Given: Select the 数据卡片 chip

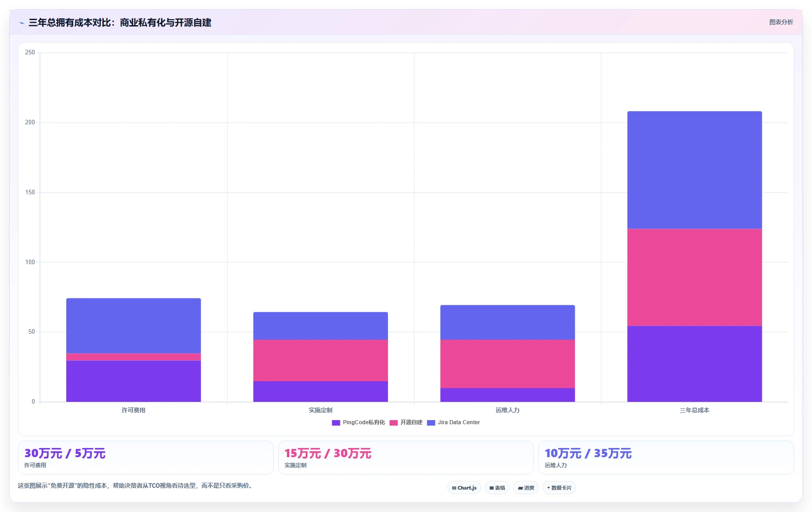Looking at the screenshot, I should click(x=559, y=488).
